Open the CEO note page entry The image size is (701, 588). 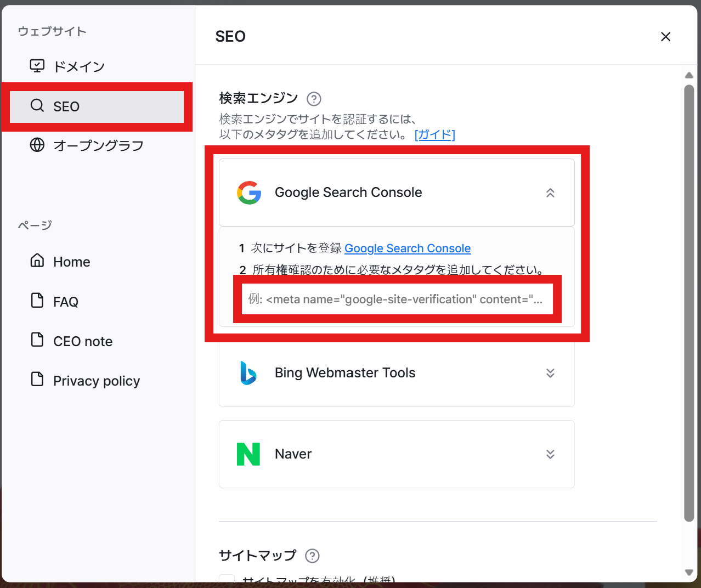pos(97,341)
